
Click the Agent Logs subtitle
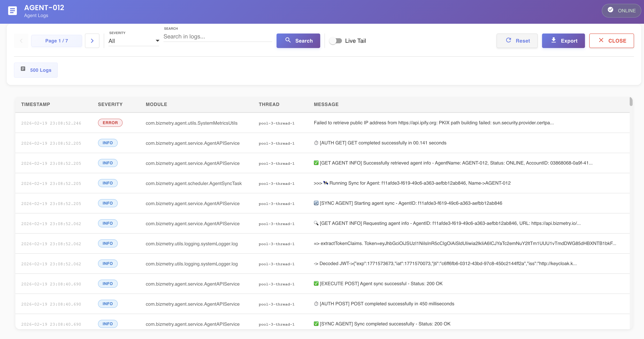coord(36,16)
